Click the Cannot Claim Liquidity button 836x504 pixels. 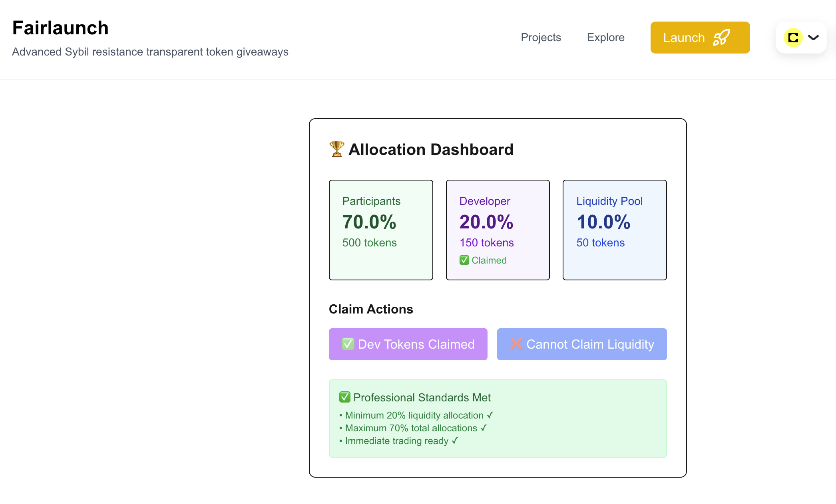(582, 344)
